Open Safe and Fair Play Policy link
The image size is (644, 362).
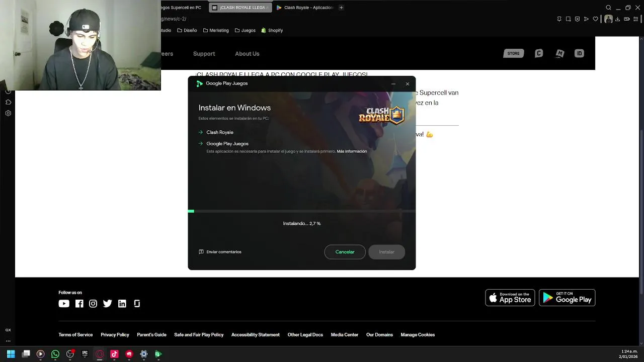(199, 335)
